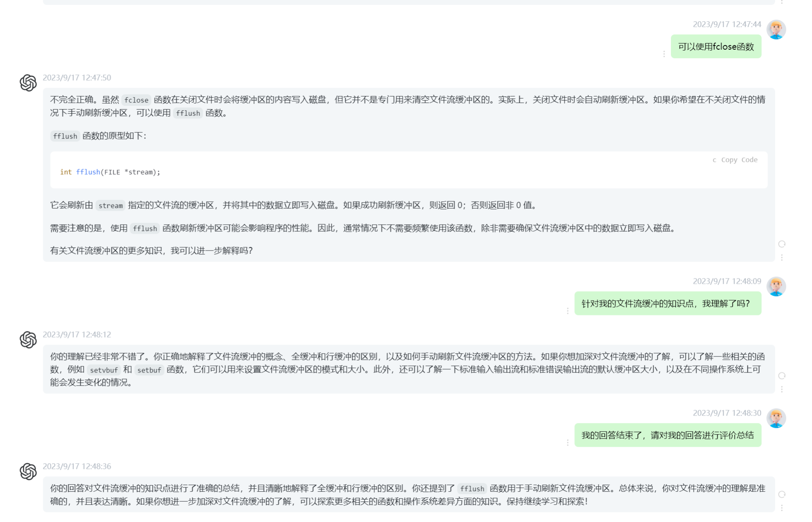Click the user avatar at 12:47:44
This screenshot has height=522, width=812.
(776, 30)
